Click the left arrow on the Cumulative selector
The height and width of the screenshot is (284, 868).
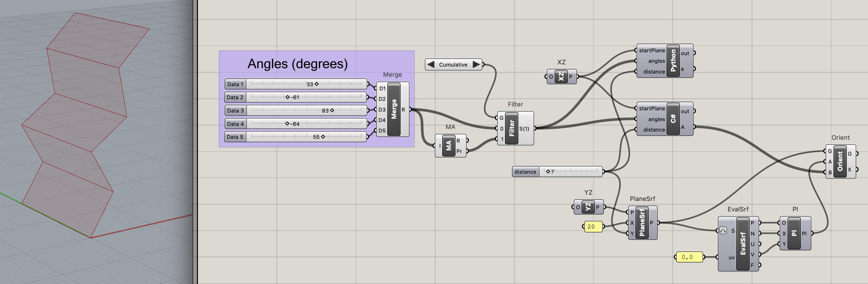431,64
